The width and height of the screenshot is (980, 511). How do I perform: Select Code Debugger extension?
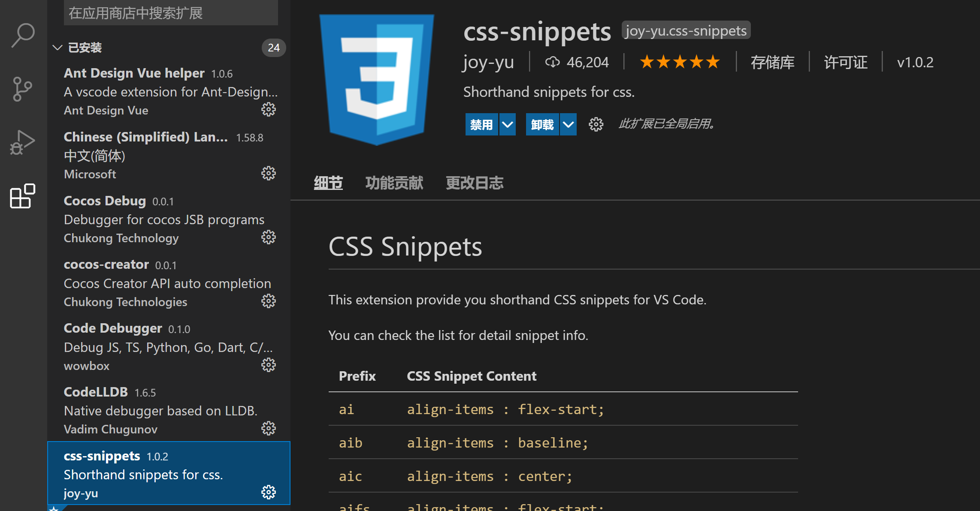[169, 347]
